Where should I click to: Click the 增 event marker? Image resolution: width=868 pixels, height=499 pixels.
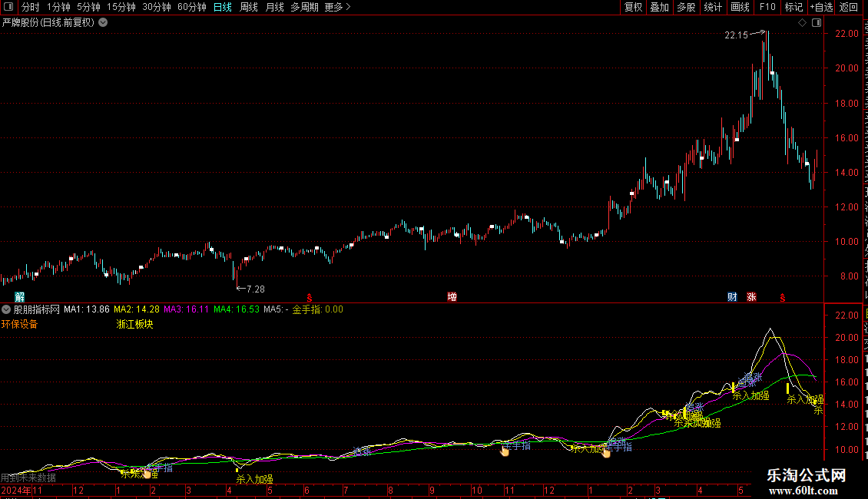(x=452, y=297)
